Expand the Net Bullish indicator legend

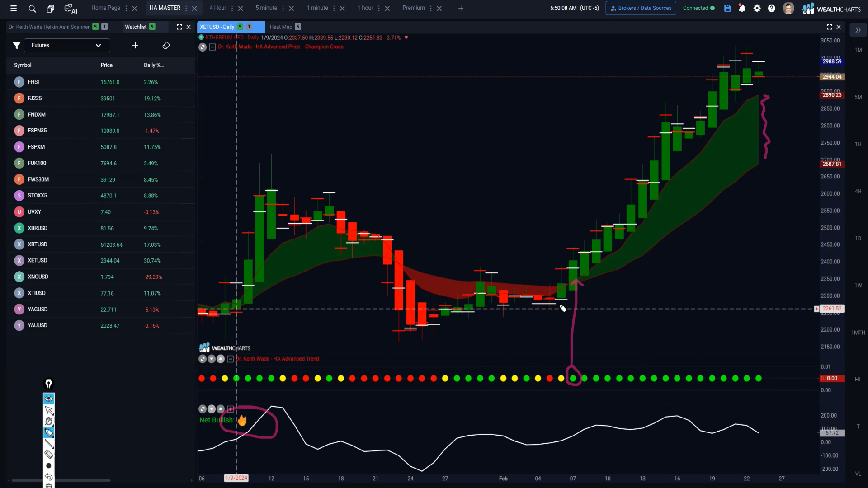coord(231,409)
